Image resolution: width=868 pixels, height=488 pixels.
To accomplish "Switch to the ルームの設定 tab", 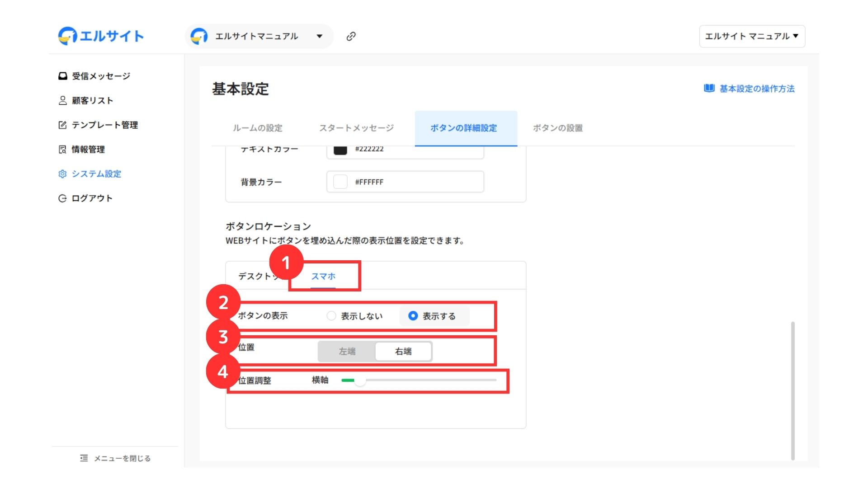I will [257, 128].
